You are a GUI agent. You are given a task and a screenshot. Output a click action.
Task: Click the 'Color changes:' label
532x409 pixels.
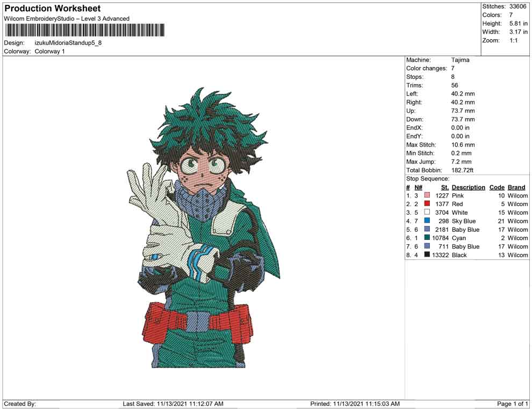(x=427, y=69)
